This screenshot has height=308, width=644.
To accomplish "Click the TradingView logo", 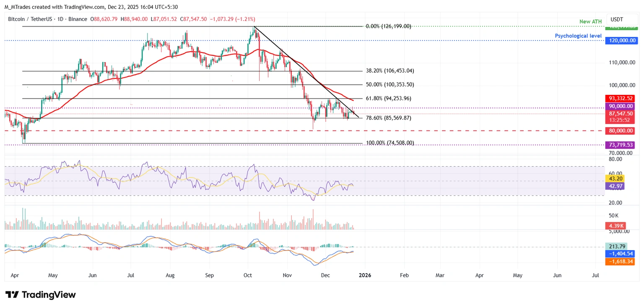I will (x=40, y=295).
